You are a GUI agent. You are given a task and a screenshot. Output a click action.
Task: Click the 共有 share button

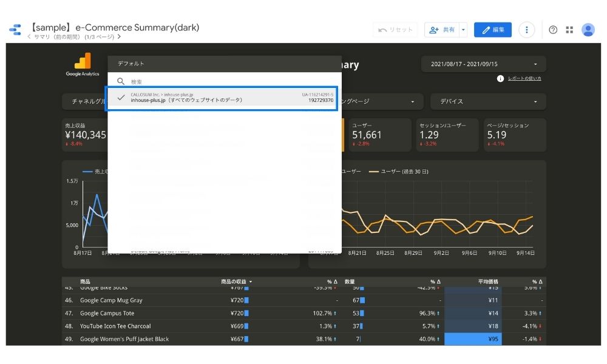pos(442,30)
